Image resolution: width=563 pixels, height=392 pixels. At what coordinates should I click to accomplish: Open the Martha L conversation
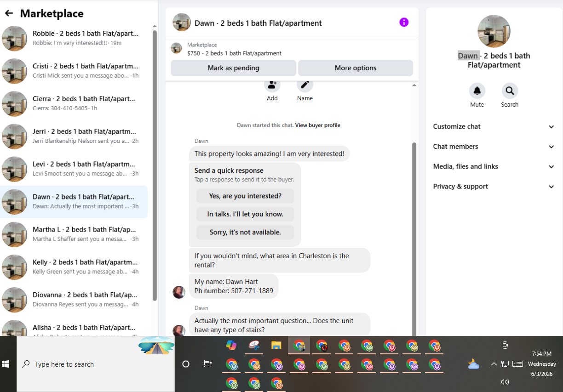74,234
